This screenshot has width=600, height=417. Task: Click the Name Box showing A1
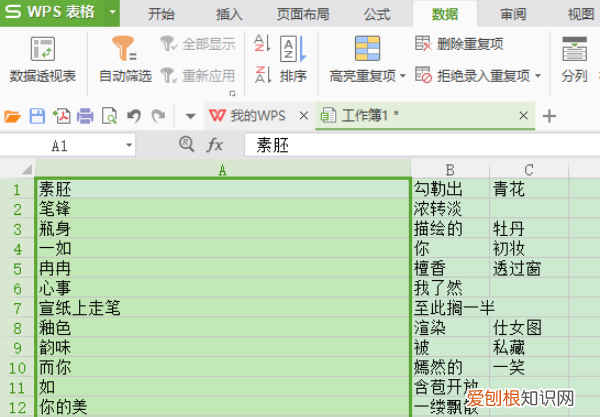pos(61,145)
